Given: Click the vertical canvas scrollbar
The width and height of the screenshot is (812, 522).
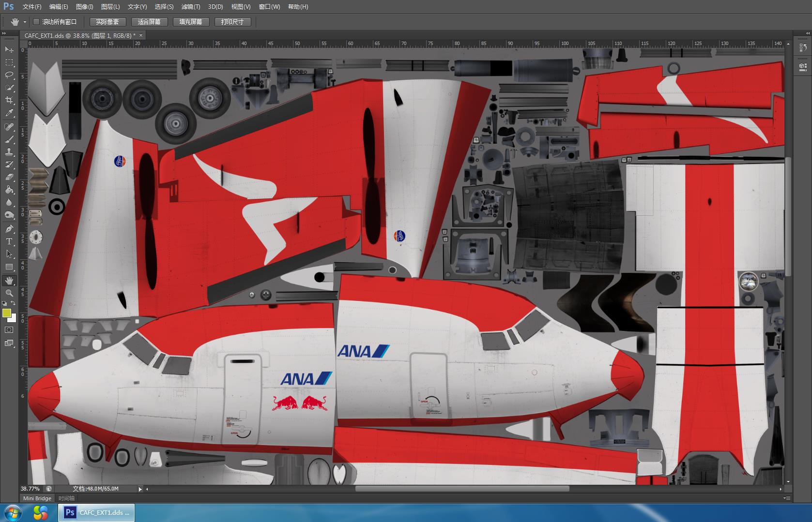Looking at the screenshot, I should [x=788, y=217].
